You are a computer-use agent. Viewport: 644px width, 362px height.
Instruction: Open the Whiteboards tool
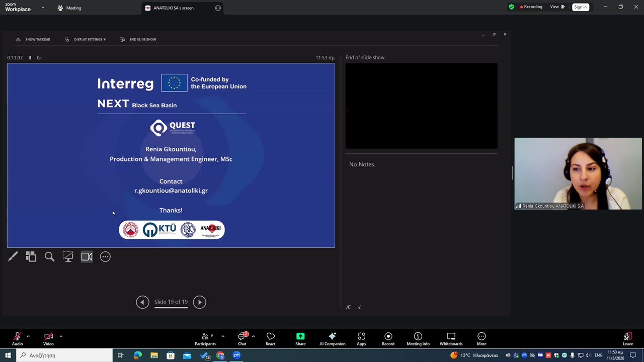click(451, 339)
